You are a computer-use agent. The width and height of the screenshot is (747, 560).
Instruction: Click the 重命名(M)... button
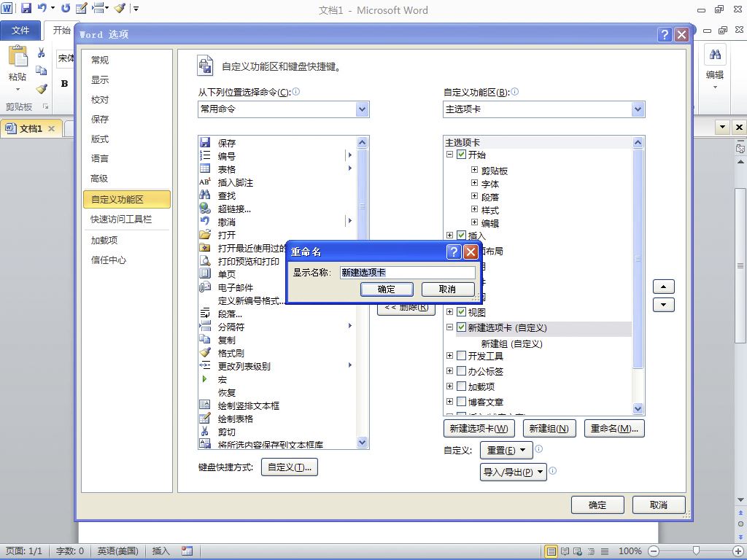614,429
